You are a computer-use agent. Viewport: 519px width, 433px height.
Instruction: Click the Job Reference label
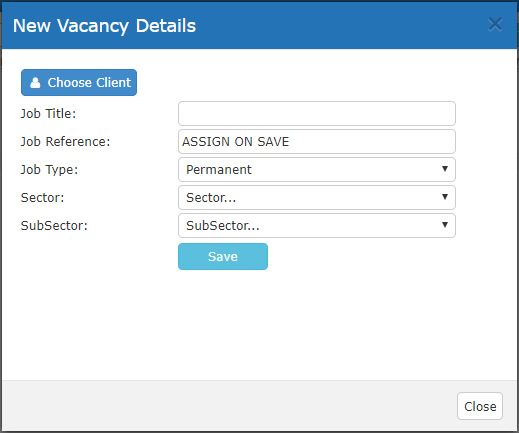tap(65, 142)
